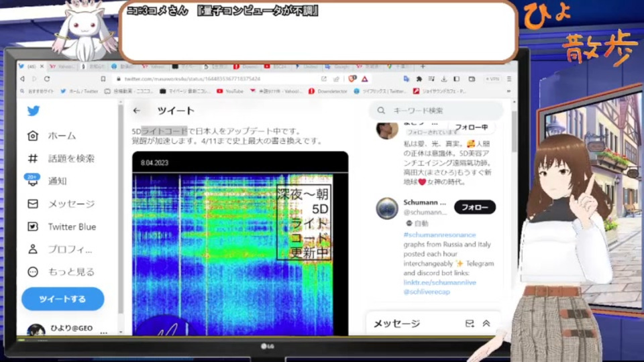The width and height of the screenshot is (644, 362).
Task: Open ホーム / Twitter bookmark
Action: (x=79, y=91)
